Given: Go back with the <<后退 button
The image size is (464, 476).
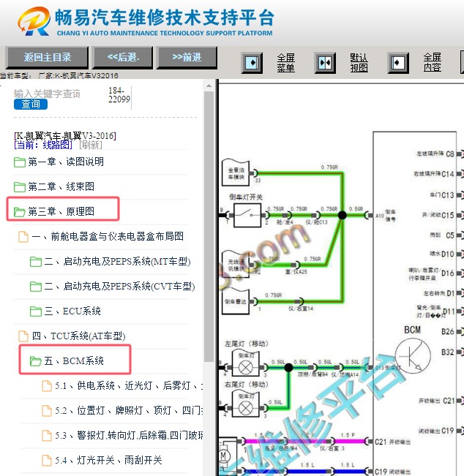Looking at the screenshot, I should point(123,57).
